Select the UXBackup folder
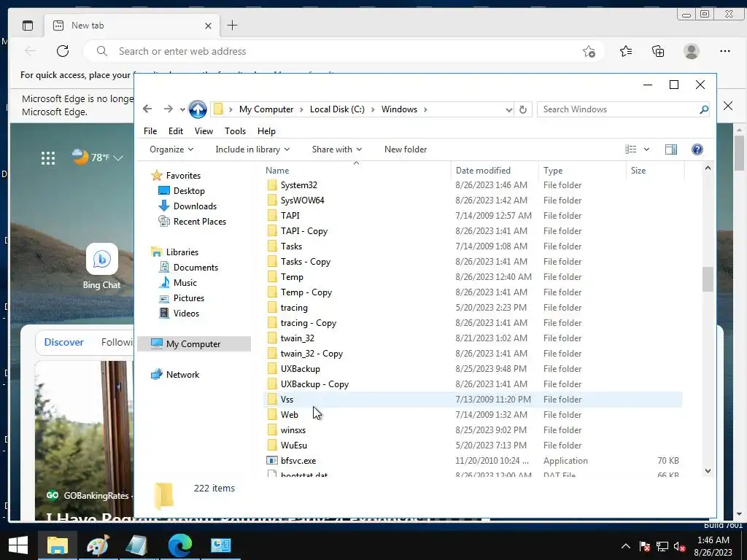Screen dimensions: 747x560 (300, 368)
